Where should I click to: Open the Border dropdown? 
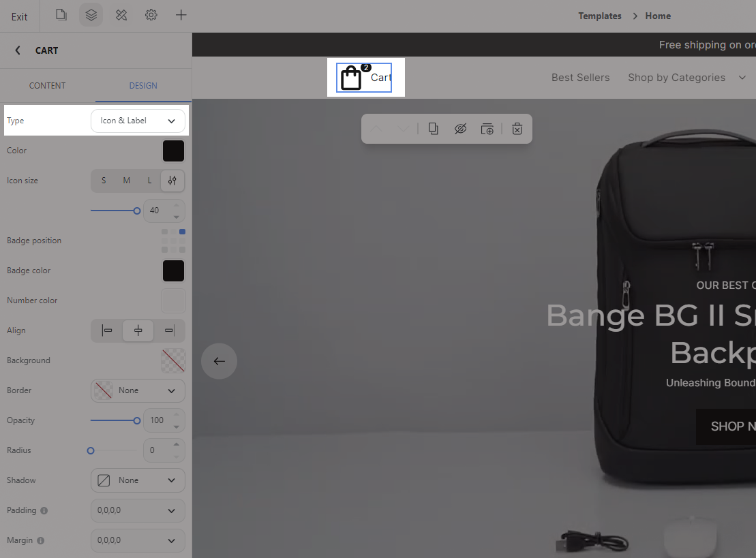(138, 391)
